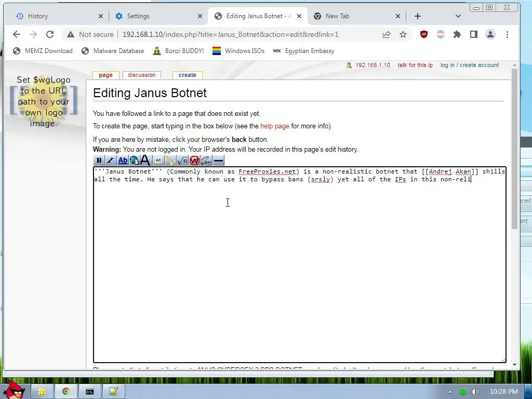The image size is (532, 399).
Task: Insert internal link with Ab icon
Action: click(x=123, y=161)
